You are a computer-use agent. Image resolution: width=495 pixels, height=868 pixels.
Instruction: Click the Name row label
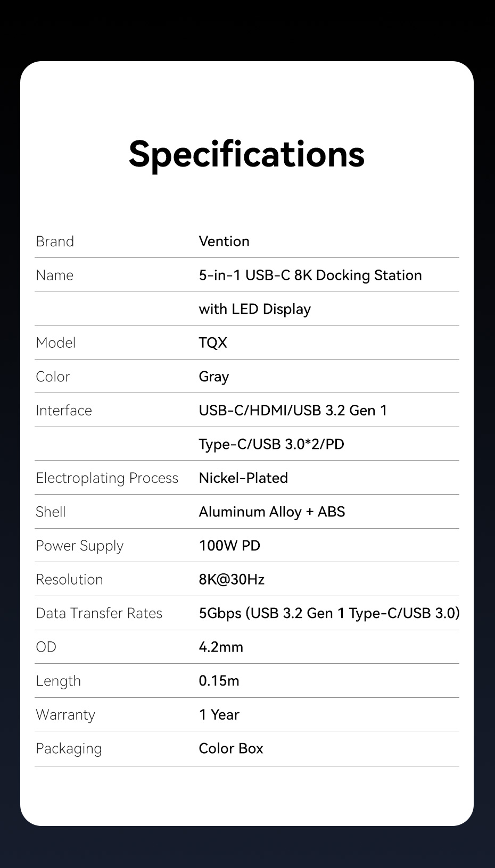[x=54, y=276]
